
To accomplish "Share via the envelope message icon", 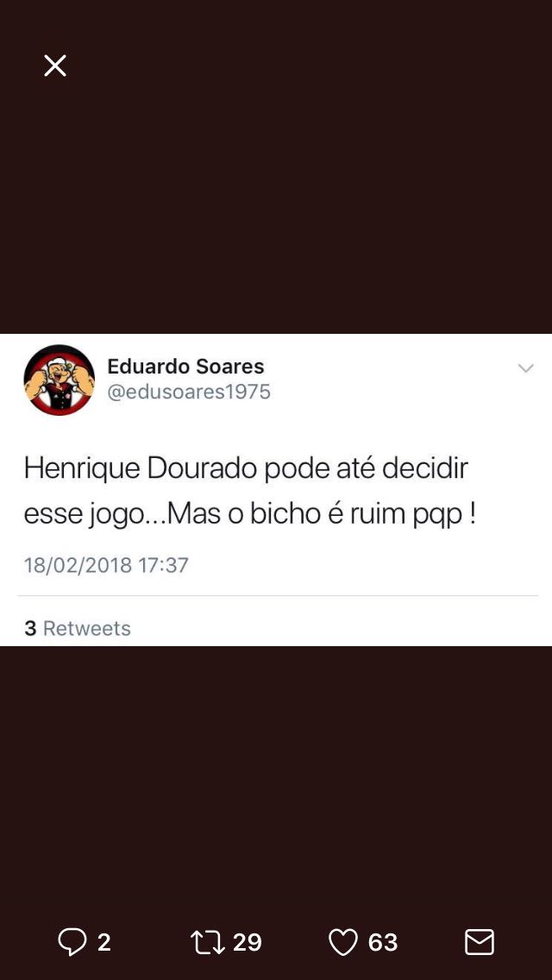I will click(x=480, y=942).
